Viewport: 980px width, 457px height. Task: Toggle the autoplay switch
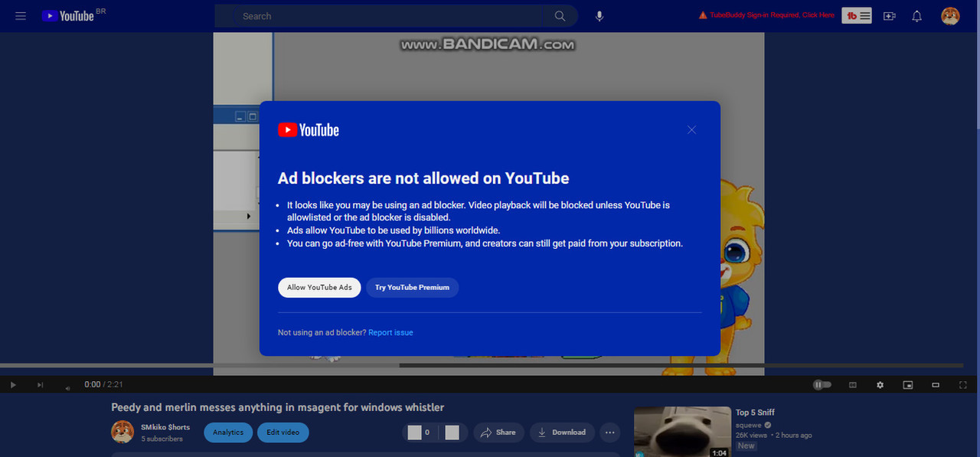click(822, 385)
